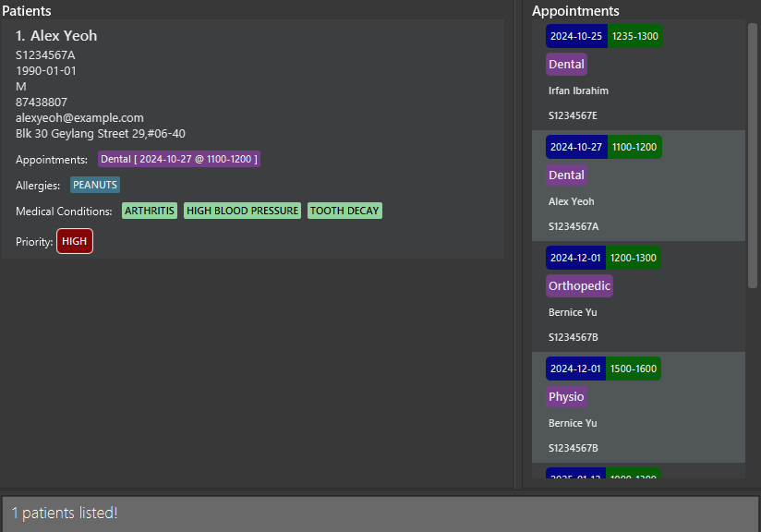Click the Allergies label
The height and width of the screenshot is (532, 761).
pos(38,186)
